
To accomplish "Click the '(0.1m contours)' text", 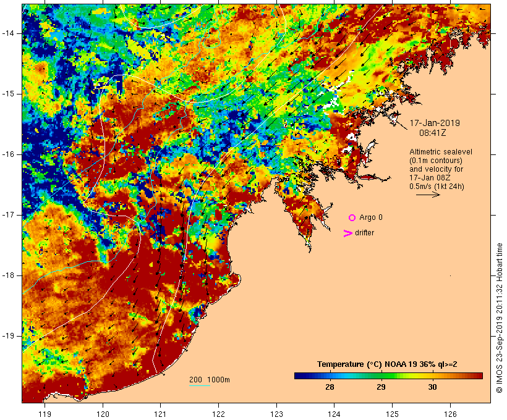I will click(436, 161).
